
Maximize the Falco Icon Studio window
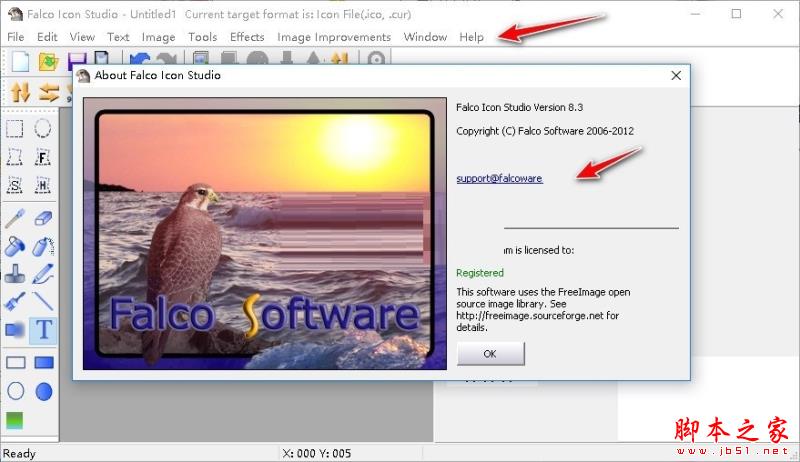pyautogui.click(x=736, y=14)
